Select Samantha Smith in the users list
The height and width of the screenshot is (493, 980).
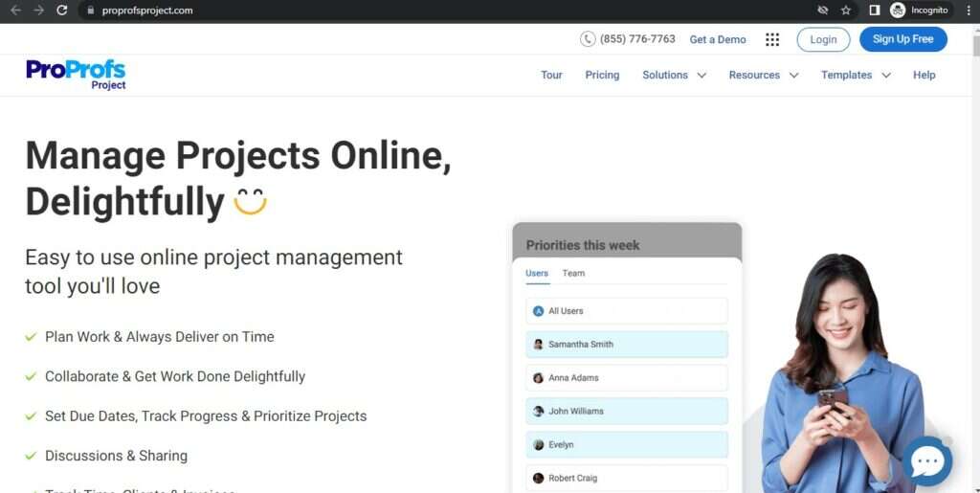(627, 345)
